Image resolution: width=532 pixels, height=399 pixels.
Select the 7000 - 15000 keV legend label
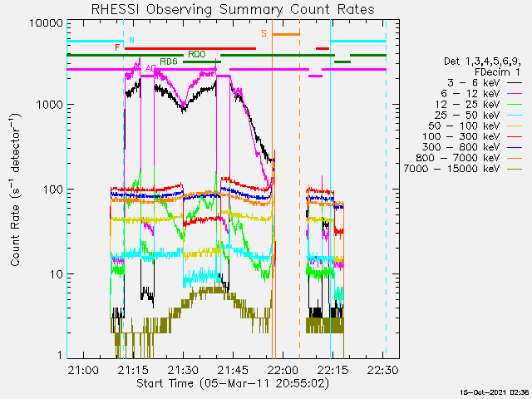coord(451,169)
